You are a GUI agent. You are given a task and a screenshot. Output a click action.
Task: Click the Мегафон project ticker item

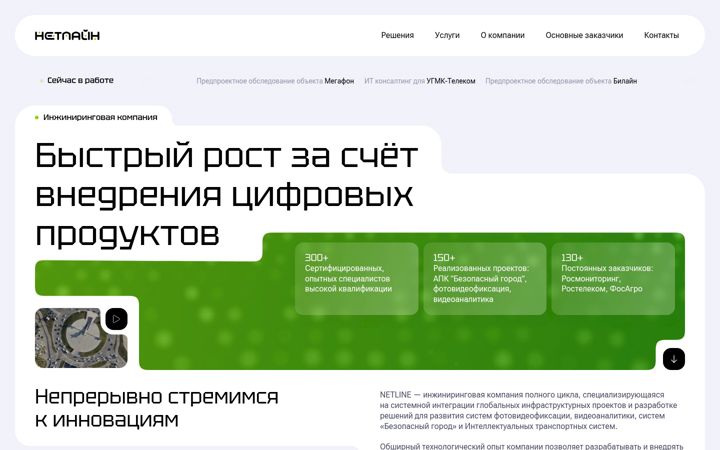[x=275, y=81]
